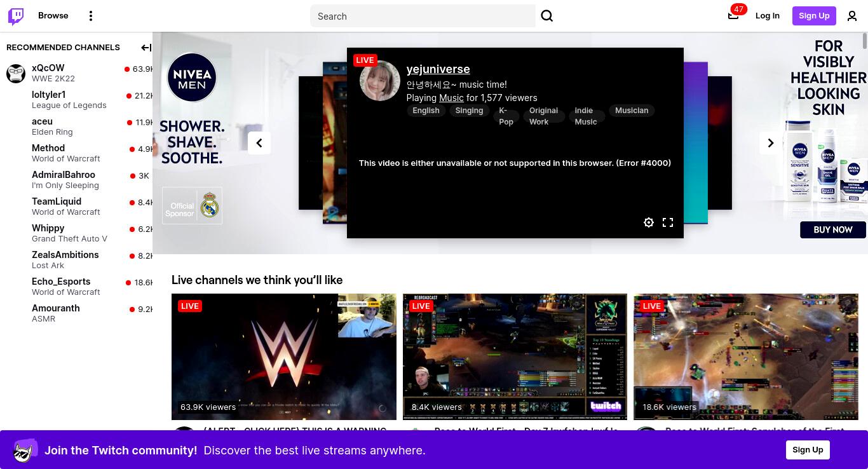Screen dimensions: 868x469
Task: Select the Indie Music tag
Action: (x=586, y=116)
